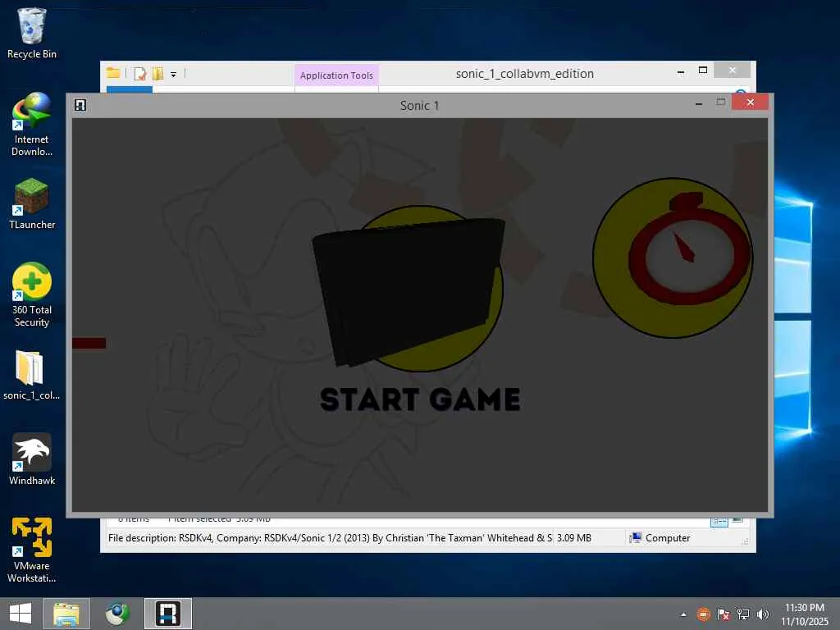This screenshot has width=840, height=630.
Task: Minimize the Sonic 1 window
Action: [x=699, y=103]
